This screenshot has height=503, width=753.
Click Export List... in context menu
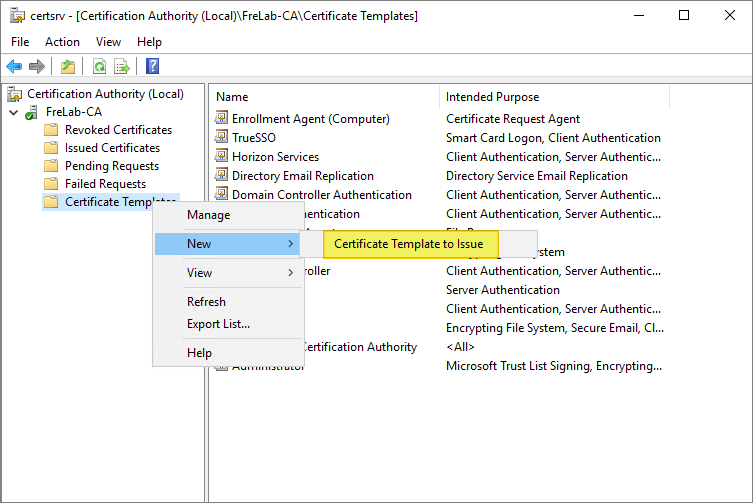[218, 324]
